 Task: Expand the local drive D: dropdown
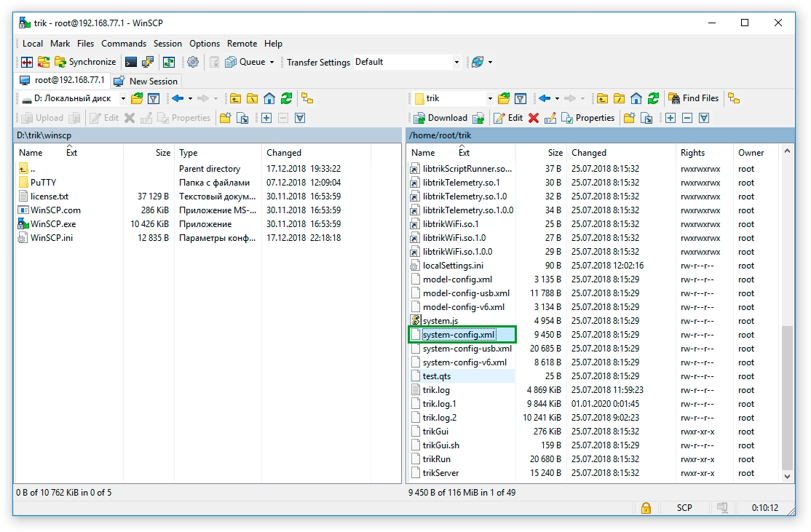(123, 98)
